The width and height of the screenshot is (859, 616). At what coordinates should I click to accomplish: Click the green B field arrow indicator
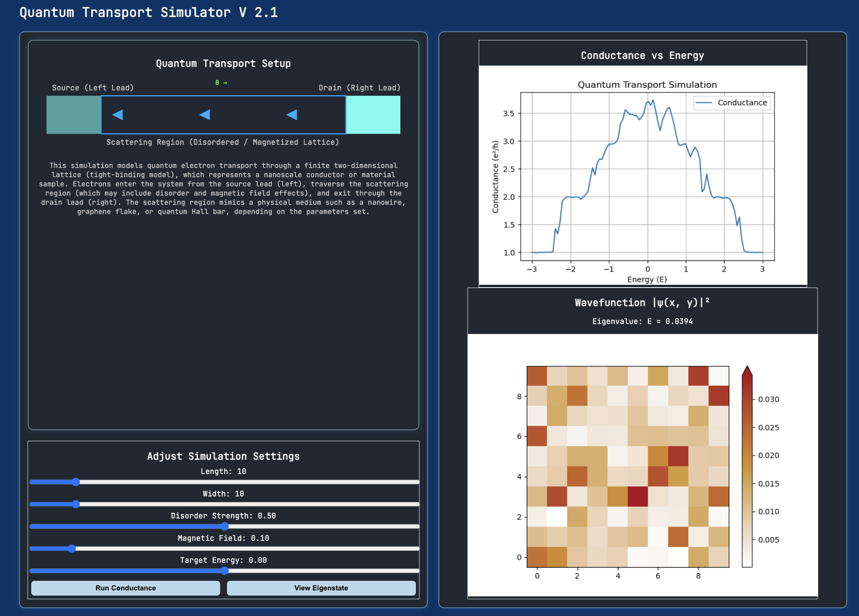(x=221, y=82)
